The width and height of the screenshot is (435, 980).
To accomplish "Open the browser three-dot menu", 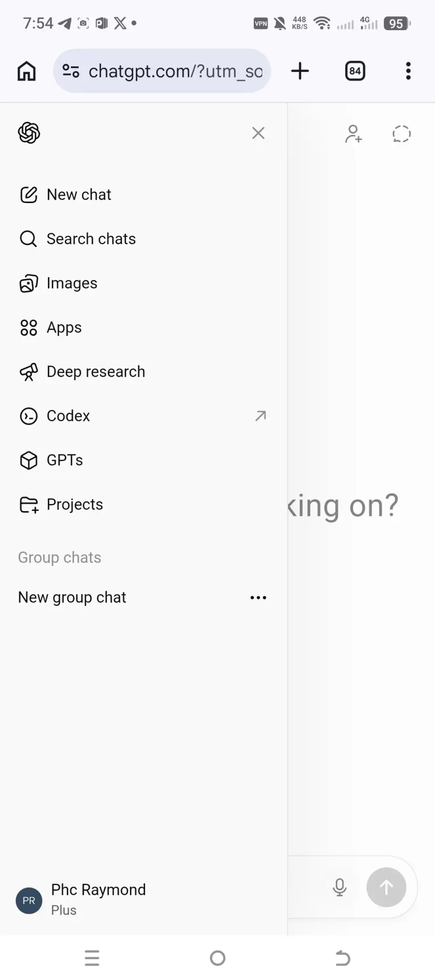I will (x=408, y=71).
